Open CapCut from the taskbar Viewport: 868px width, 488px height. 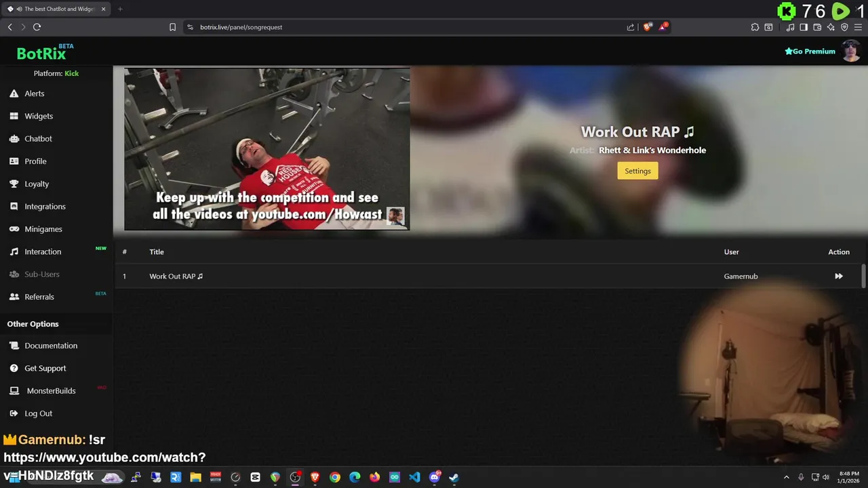click(x=255, y=477)
